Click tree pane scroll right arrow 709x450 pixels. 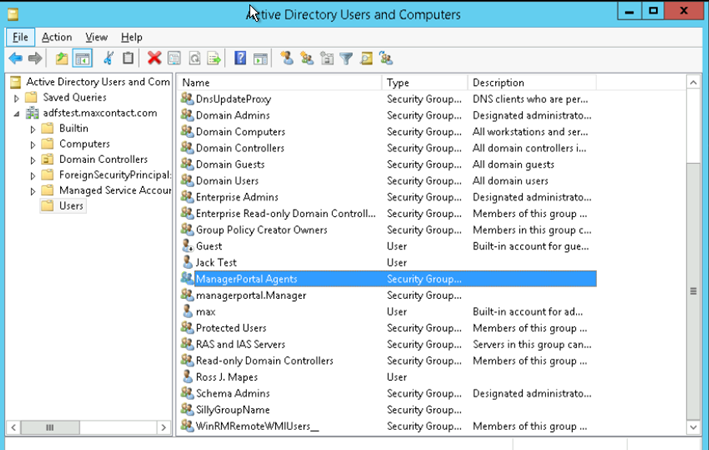tap(164, 427)
